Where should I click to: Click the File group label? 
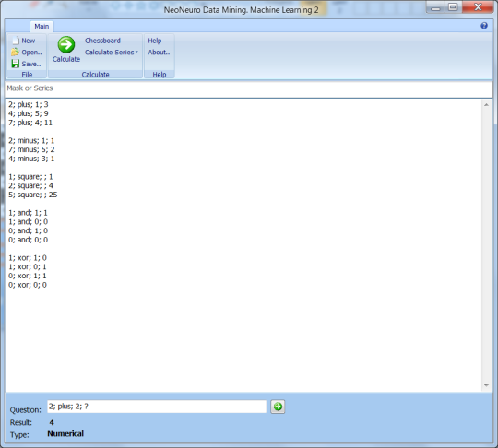(x=27, y=75)
